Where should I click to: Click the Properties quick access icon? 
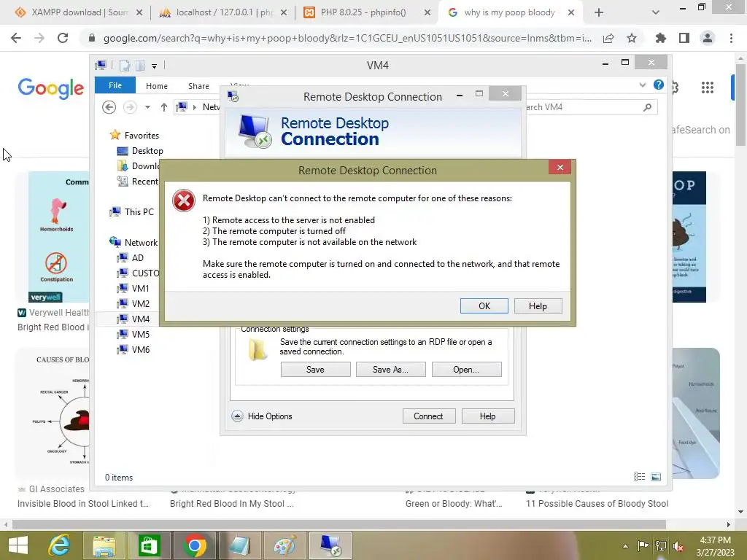click(x=124, y=65)
